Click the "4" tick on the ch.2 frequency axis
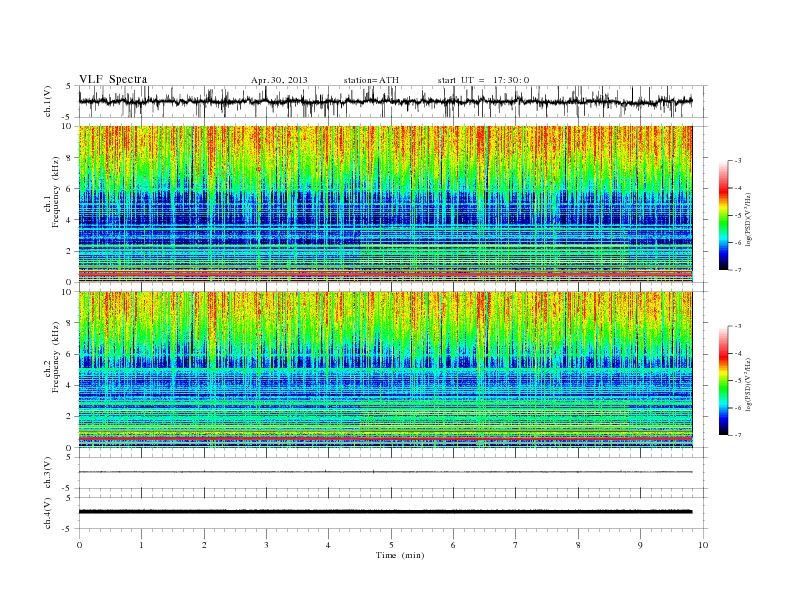This screenshot has height=612, width=792. click(70, 385)
